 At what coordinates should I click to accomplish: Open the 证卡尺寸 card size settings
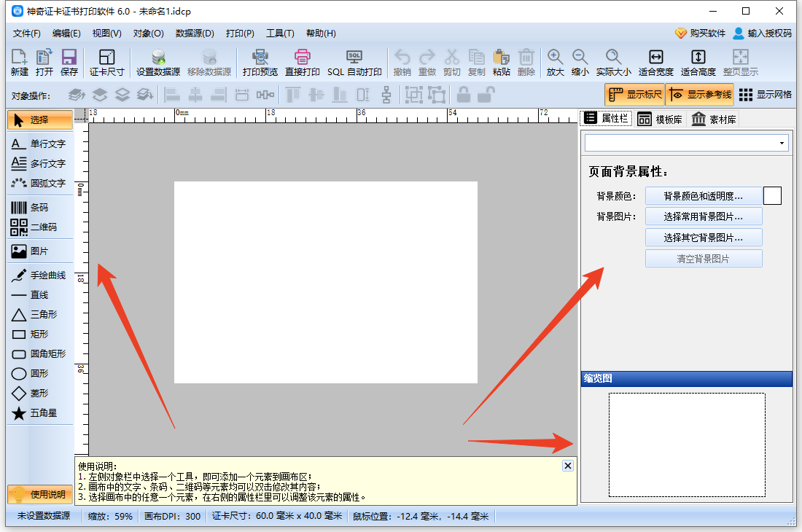[x=107, y=61]
